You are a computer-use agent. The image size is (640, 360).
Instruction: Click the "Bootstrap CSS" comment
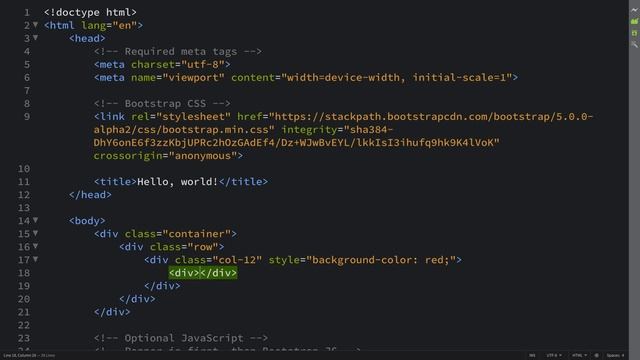[x=162, y=104]
